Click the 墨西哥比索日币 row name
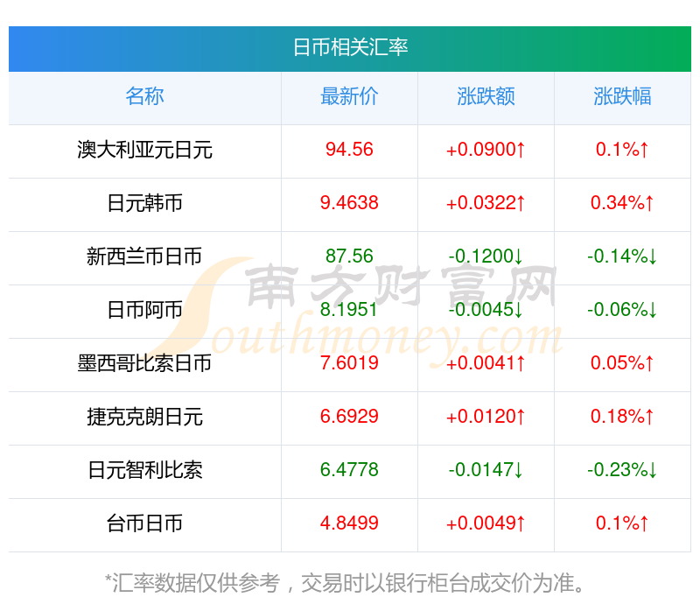The height and width of the screenshot is (611, 700). coord(144,363)
